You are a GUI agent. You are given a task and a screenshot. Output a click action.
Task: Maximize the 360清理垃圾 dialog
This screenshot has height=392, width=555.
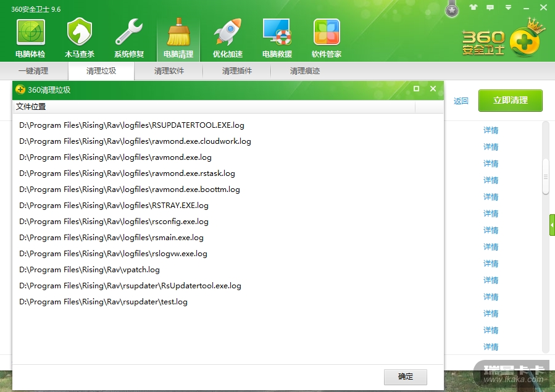click(417, 89)
